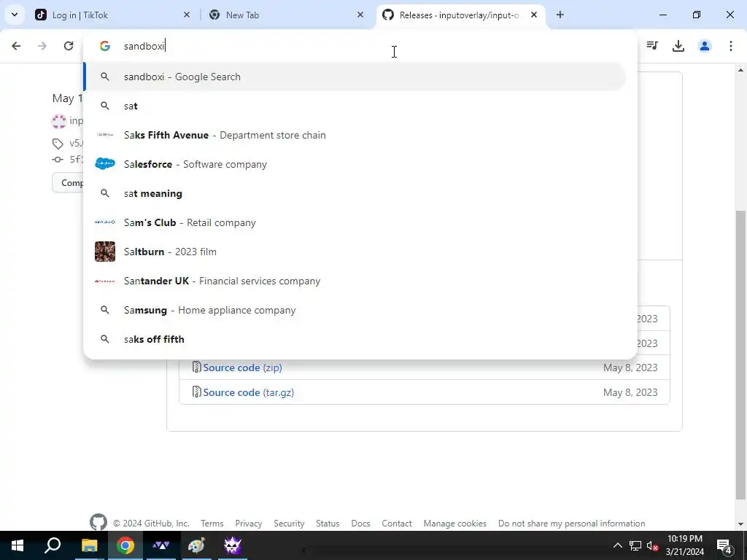Click the address bar containing sandboxi
The image size is (747, 560).
coord(360,46)
